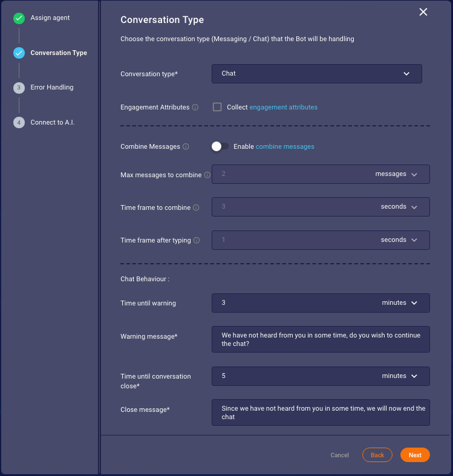Image resolution: width=453 pixels, height=476 pixels.
Task: Select the Error Handling step label
Action: coord(52,88)
